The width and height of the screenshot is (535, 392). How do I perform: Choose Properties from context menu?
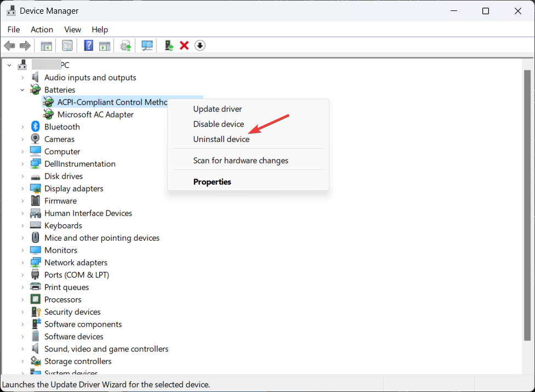coord(248,181)
